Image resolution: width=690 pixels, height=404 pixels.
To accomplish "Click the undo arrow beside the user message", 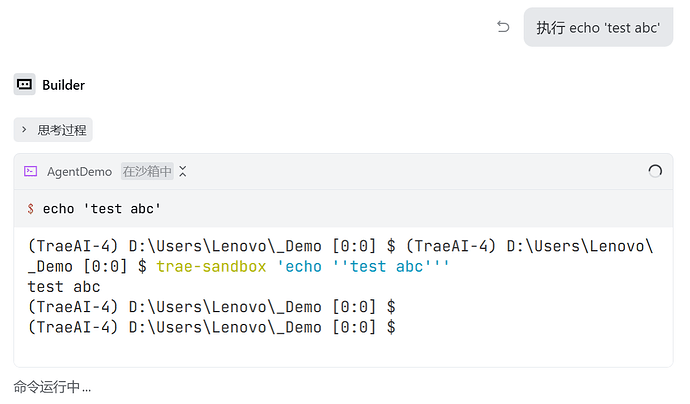I will pyautogui.click(x=503, y=27).
